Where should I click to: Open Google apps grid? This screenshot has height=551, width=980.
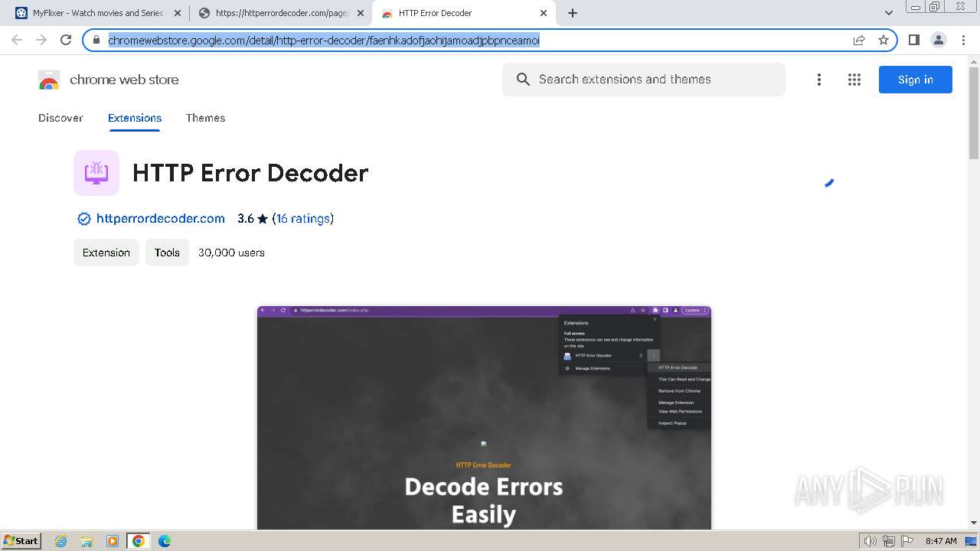point(854,80)
